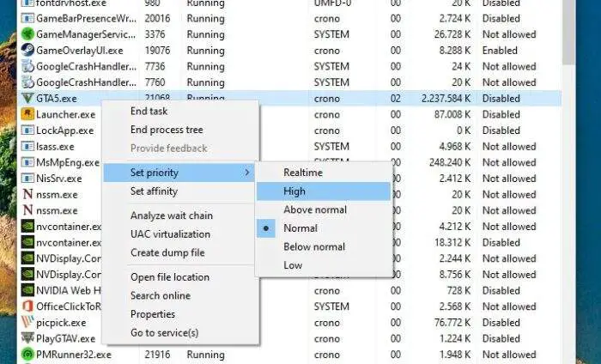Expand the Set priority submenu arrow
Image resolution: width=601 pixels, height=364 pixels.
click(x=247, y=173)
